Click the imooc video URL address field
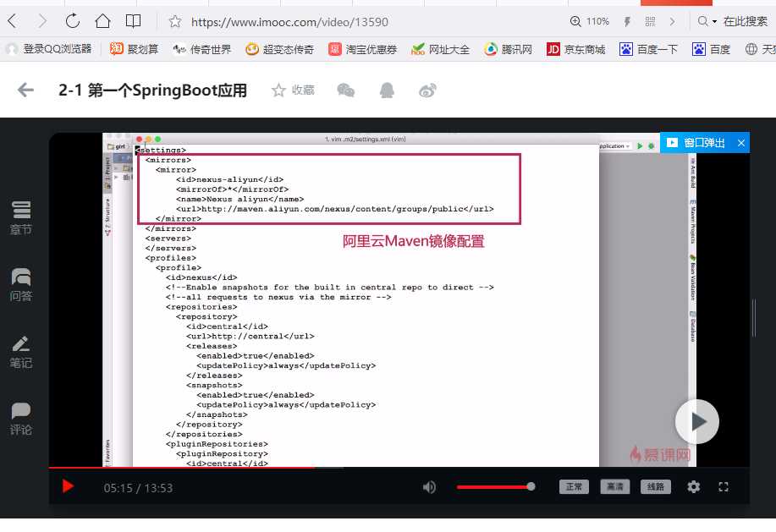 pos(289,22)
